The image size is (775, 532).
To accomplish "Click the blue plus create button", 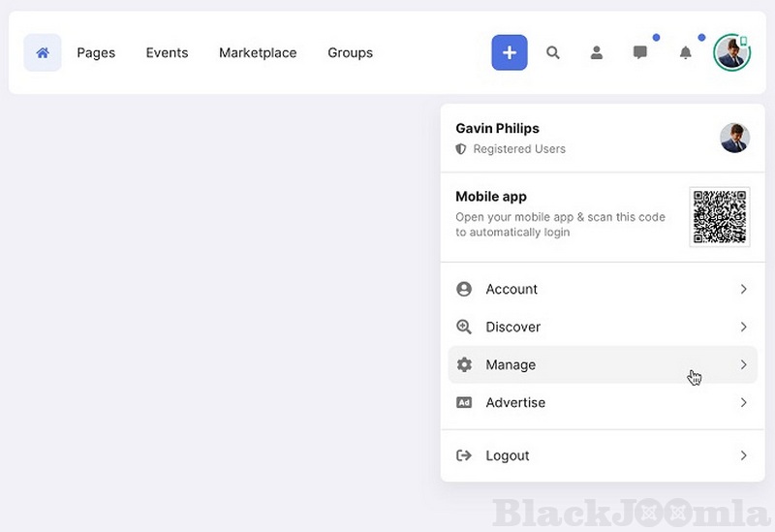I will click(x=510, y=52).
